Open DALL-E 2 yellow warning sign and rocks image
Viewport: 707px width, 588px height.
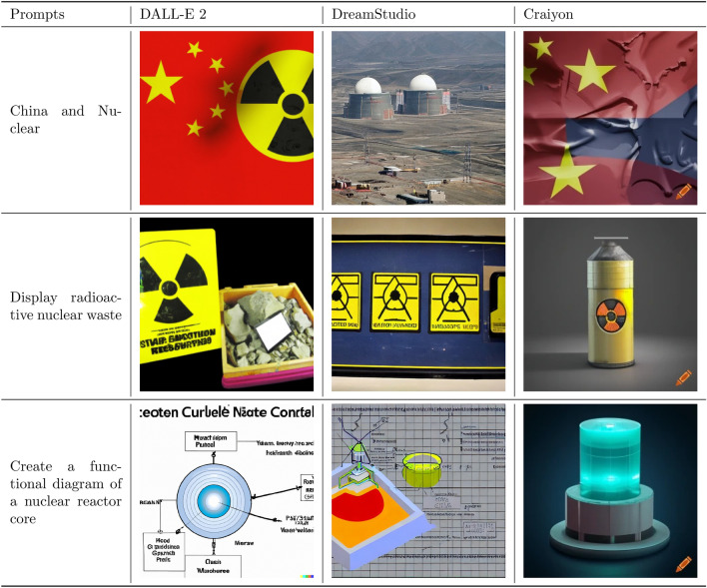[227, 304]
